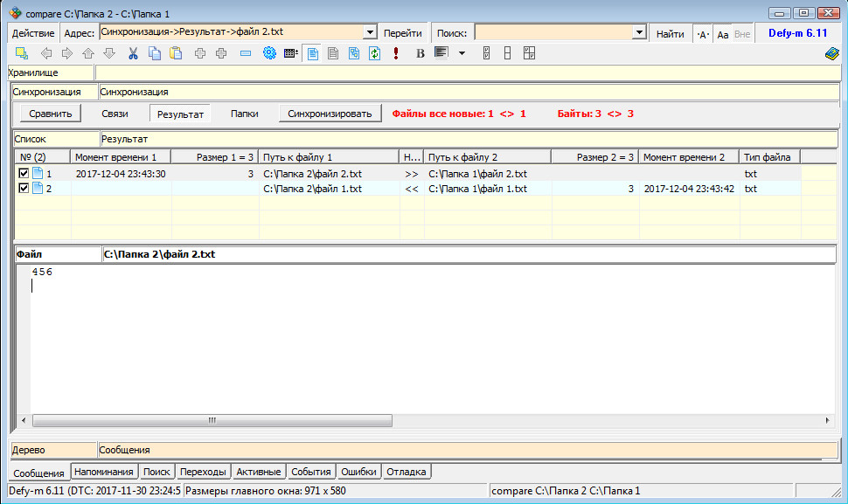848x504 pixels.
Task: Click the red exclamation mark icon
Action: pyautogui.click(x=396, y=53)
